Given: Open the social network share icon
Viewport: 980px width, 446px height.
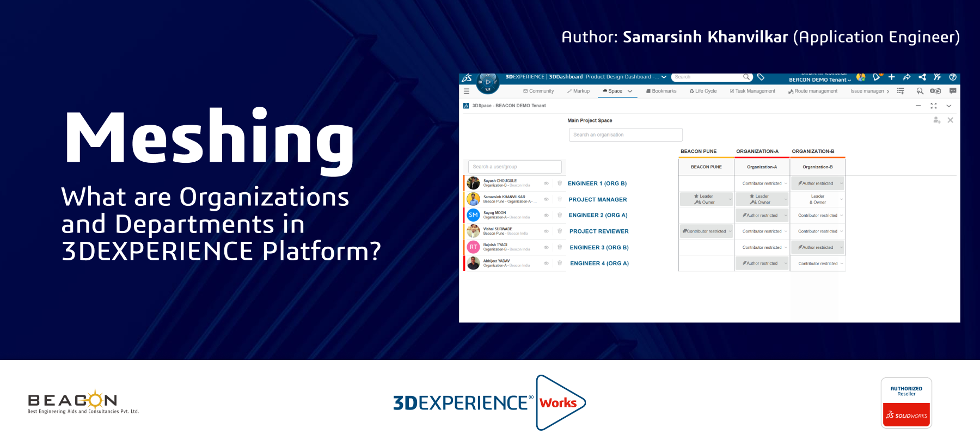Looking at the screenshot, I should pyautogui.click(x=922, y=77).
